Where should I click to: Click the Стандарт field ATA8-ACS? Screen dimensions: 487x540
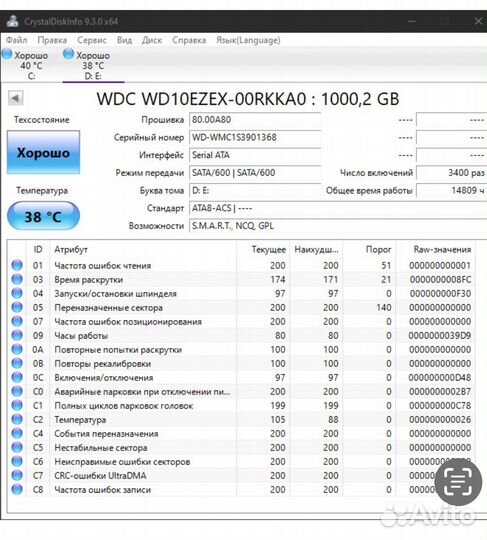tap(338, 208)
